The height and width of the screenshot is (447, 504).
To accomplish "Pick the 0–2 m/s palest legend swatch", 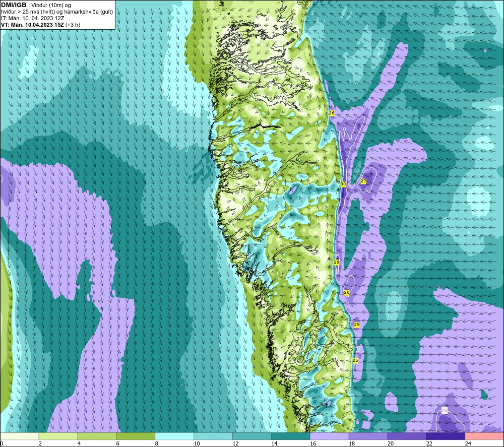I will tap(20, 436).
